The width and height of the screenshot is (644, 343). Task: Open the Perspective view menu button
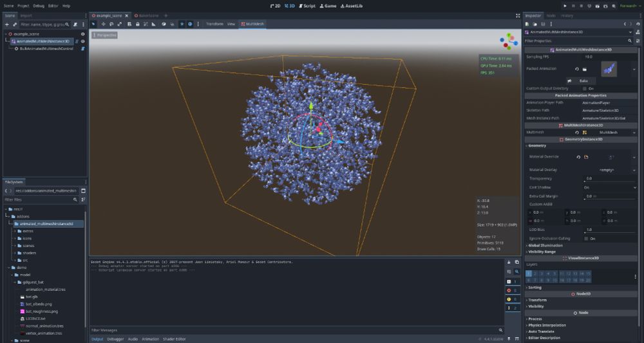click(x=105, y=35)
